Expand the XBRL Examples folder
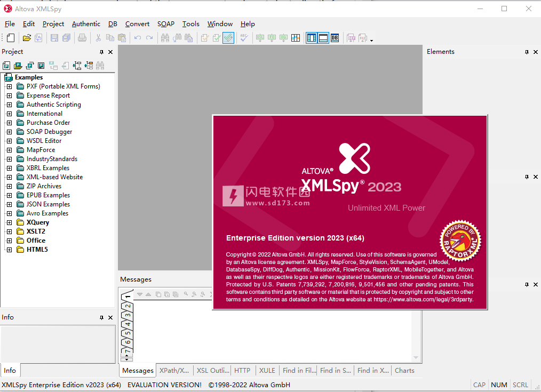 [x=9, y=168]
